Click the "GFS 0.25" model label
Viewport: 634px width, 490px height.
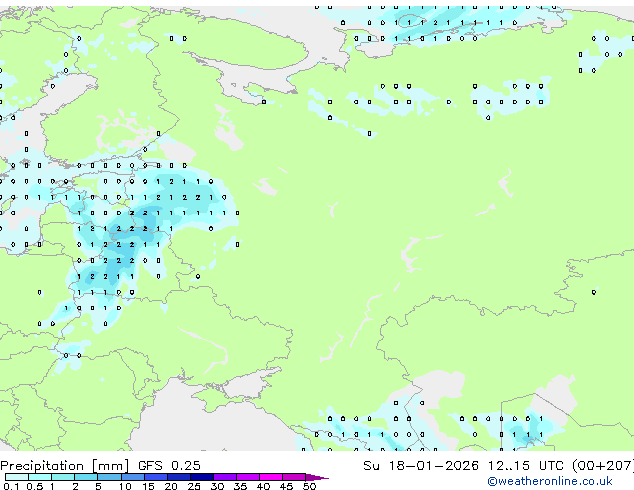coord(169,466)
